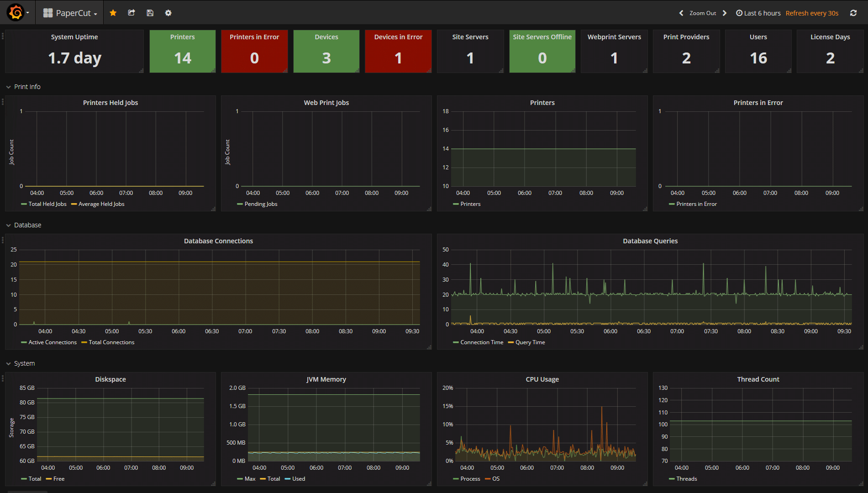
Task: Shift time range back with left chevron
Action: [681, 13]
